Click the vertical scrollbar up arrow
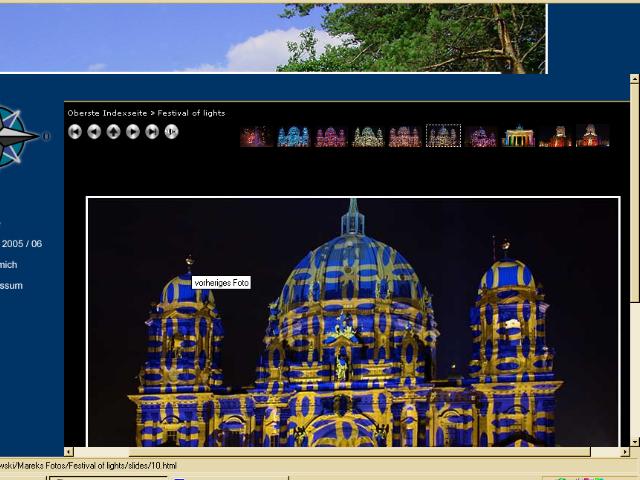The width and height of the screenshot is (640, 480). click(634, 79)
